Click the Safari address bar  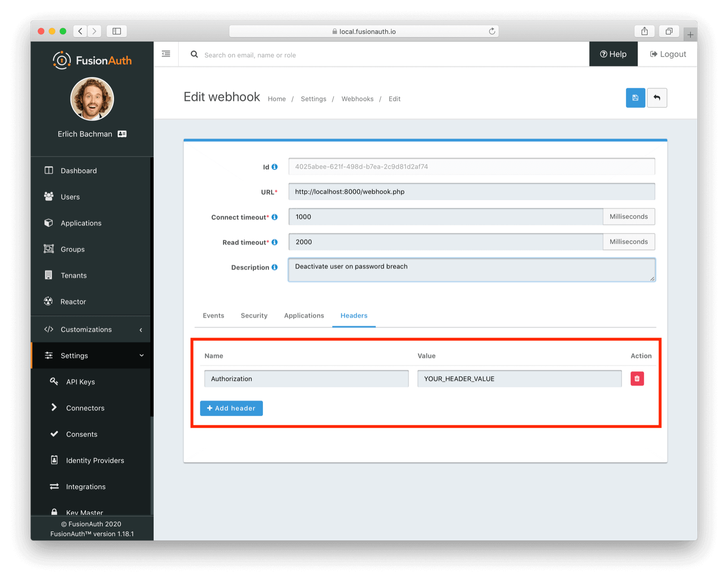[x=364, y=31]
